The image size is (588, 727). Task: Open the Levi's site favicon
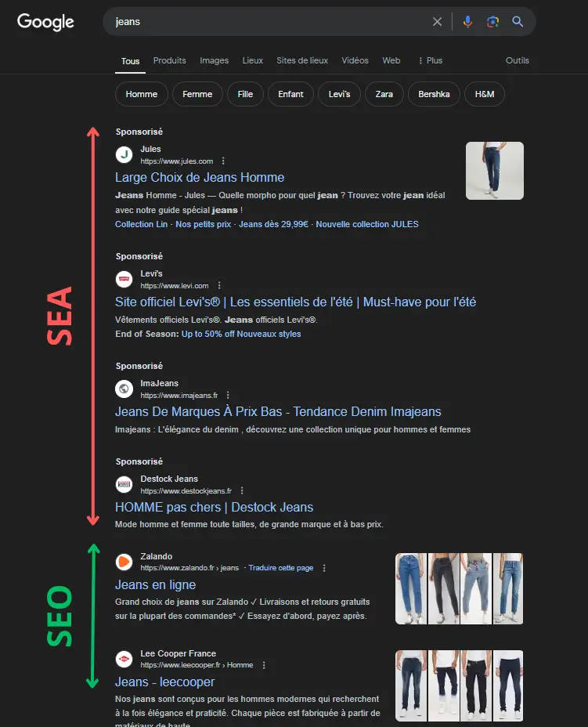[x=124, y=279]
